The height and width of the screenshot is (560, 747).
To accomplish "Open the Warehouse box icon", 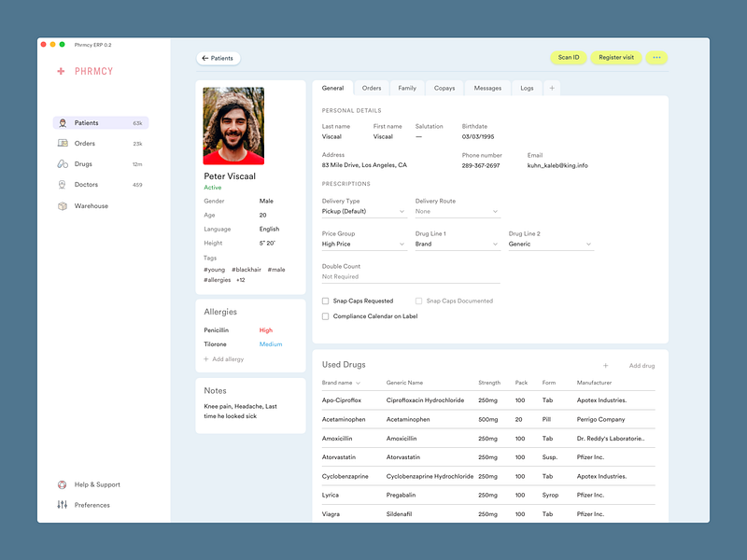I will [x=63, y=205].
